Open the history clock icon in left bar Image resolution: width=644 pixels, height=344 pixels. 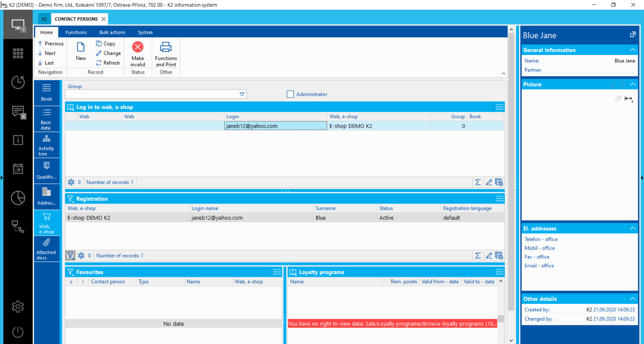18,82
